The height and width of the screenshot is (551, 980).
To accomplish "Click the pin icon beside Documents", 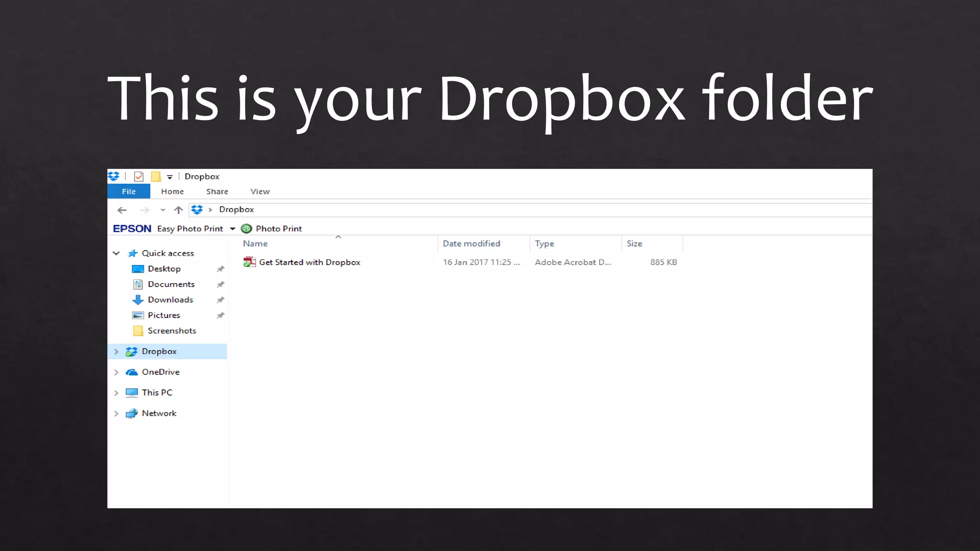I will 221,284.
